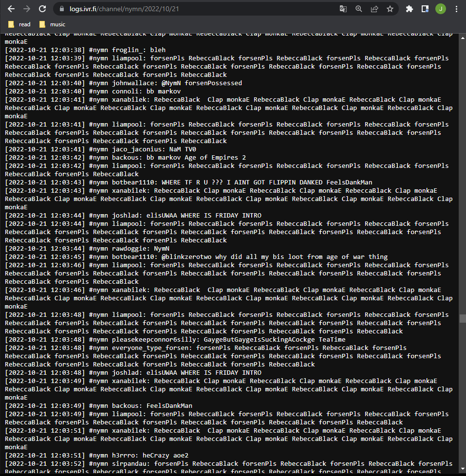This screenshot has height=476, width=466.
Task: Click the scrollbar up arrow
Action: pos(463,38)
